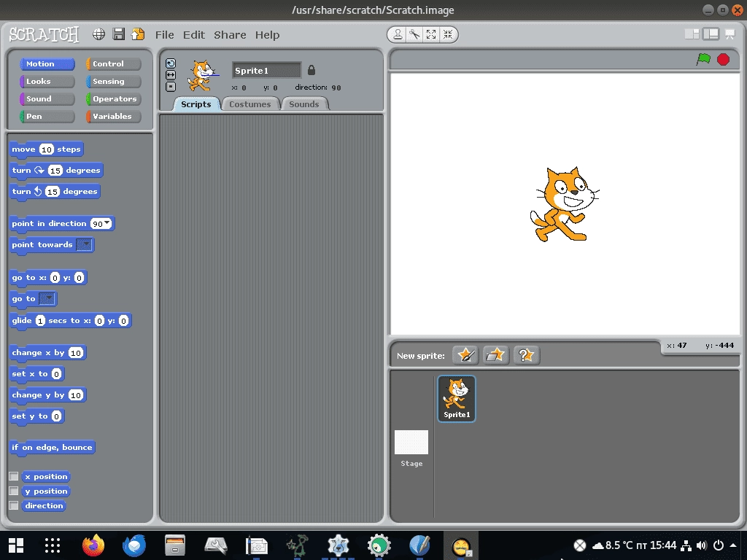
Task: Click the share project folder icon
Action: tap(138, 34)
